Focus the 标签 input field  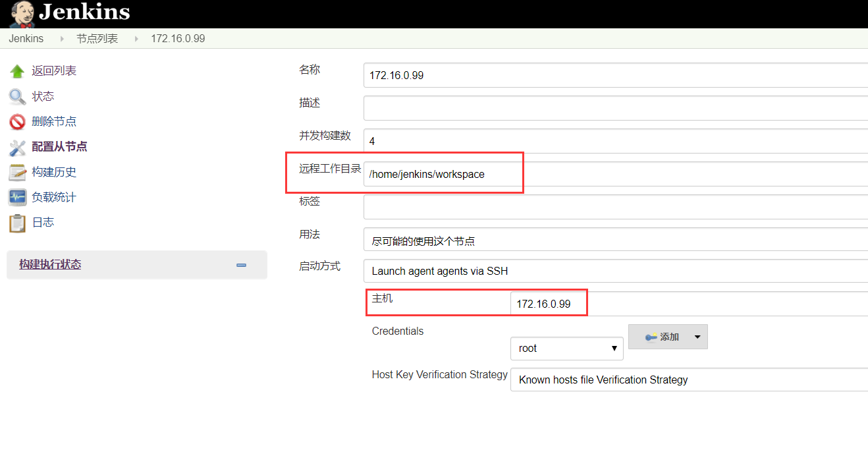click(616, 207)
